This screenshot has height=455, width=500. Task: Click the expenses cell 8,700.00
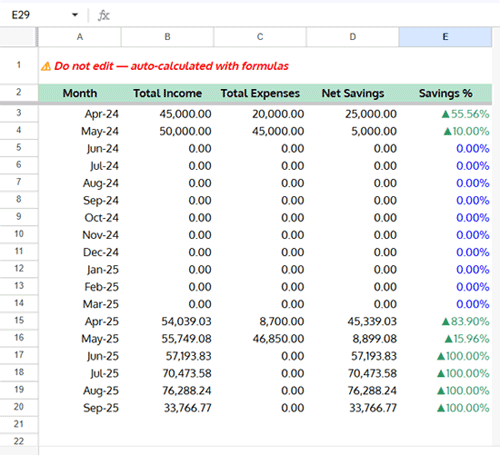tap(260, 322)
